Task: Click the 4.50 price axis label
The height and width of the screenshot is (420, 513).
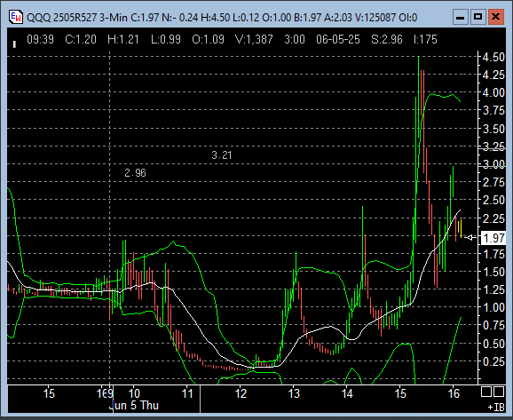Action: click(x=493, y=57)
